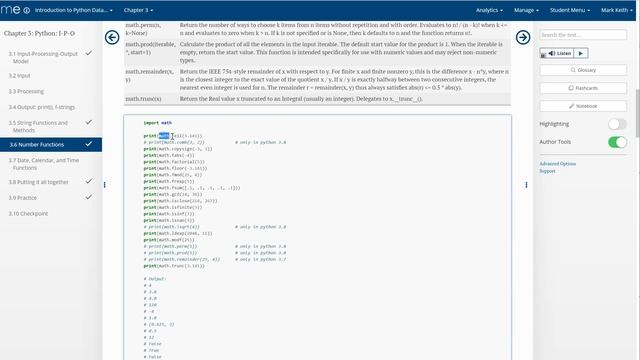
Task: Click the 'me' logo in the header
Action: coord(10,10)
